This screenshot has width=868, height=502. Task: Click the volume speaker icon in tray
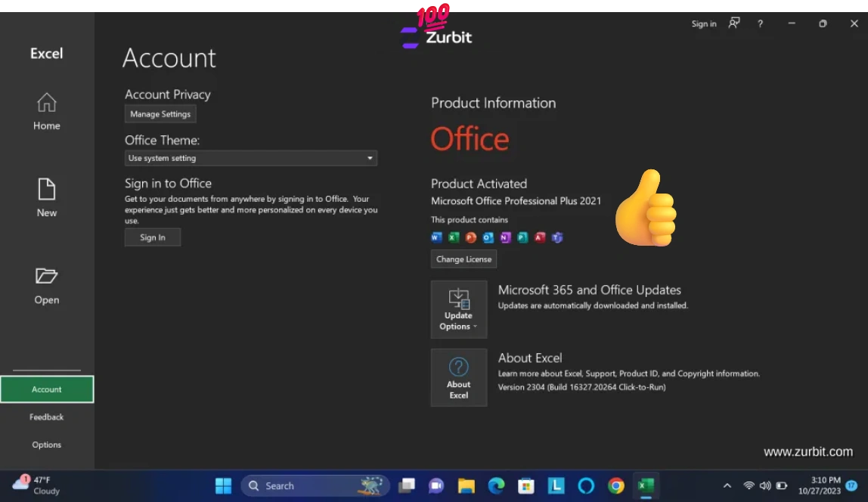(765, 486)
